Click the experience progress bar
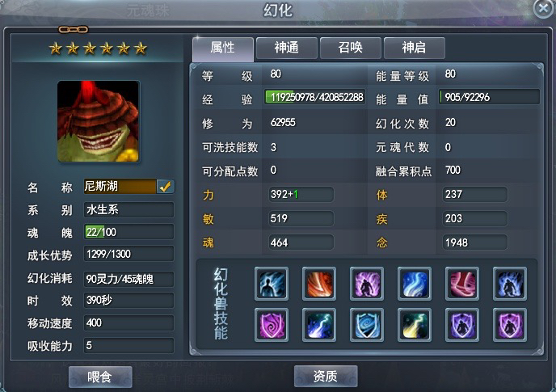Image resolution: width=556 pixels, height=392 pixels. click(x=315, y=97)
